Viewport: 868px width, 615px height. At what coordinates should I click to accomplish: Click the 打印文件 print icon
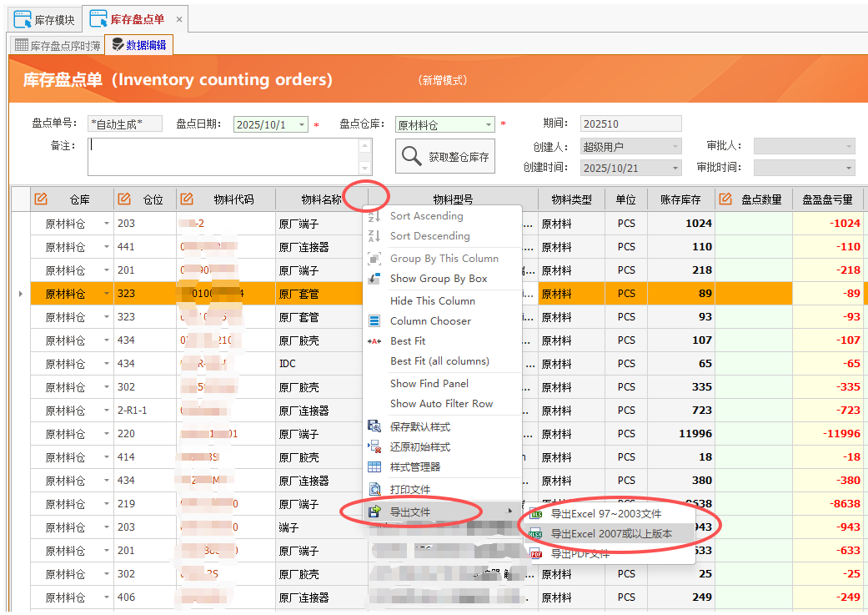(x=374, y=486)
